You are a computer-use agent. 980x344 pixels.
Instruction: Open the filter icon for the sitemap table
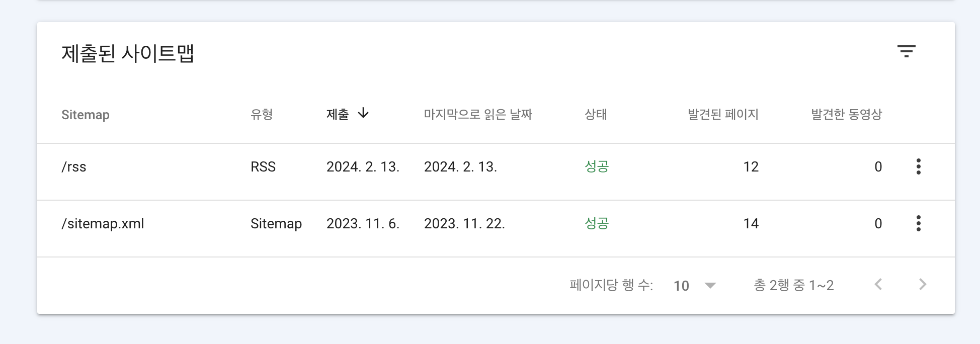click(x=907, y=52)
